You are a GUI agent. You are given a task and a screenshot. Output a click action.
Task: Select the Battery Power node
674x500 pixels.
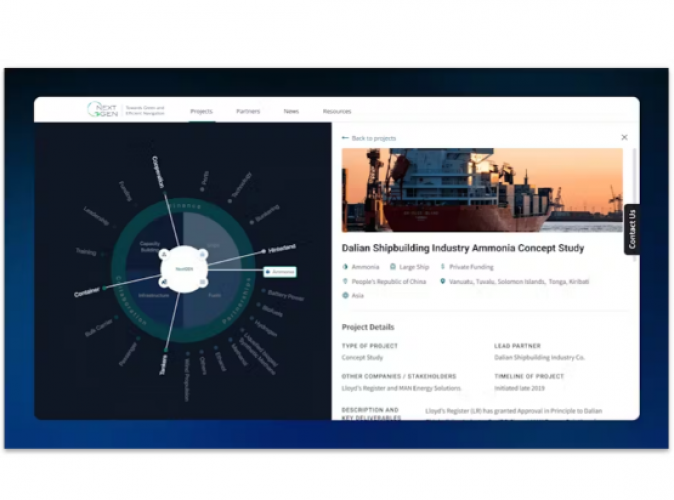pyautogui.click(x=284, y=295)
